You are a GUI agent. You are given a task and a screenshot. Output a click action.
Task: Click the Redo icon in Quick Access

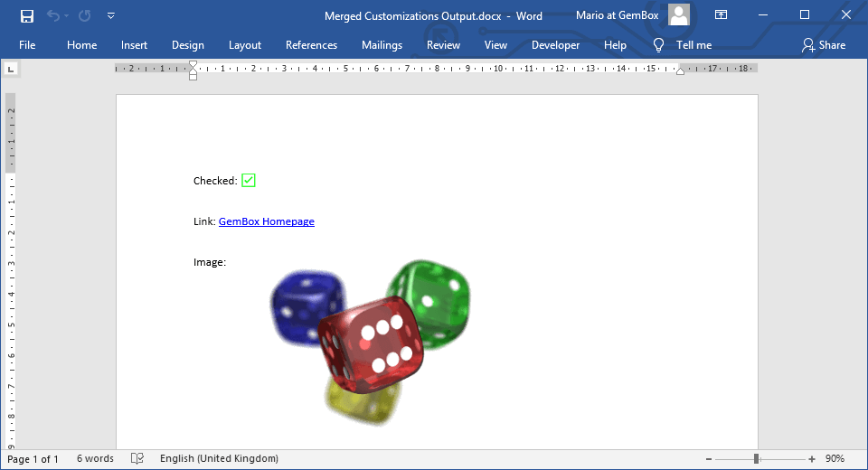point(84,15)
